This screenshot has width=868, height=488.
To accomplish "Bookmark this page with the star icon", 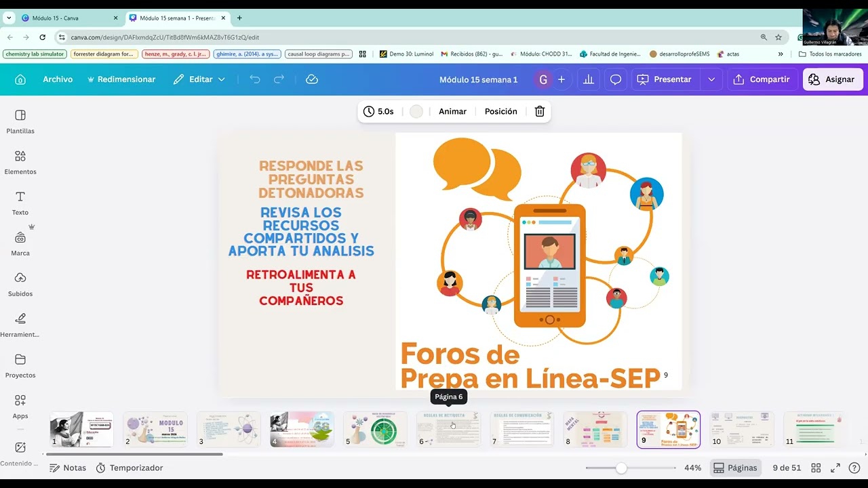I will tap(778, 37).
